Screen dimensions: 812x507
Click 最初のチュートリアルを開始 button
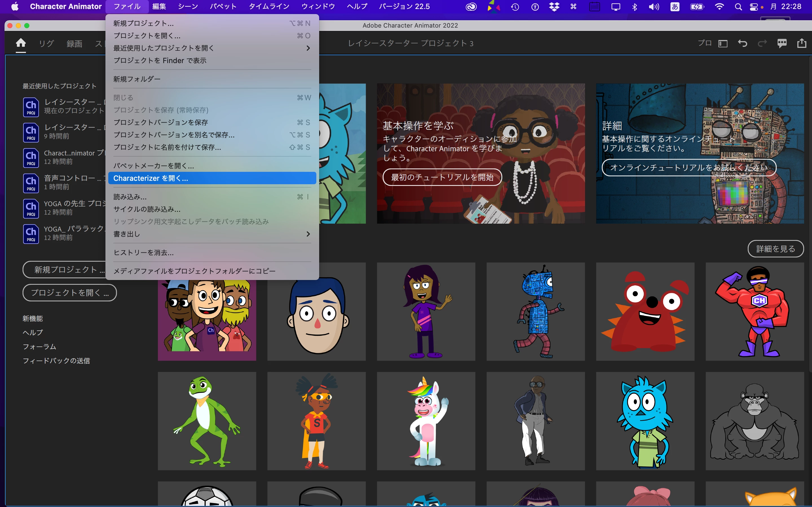click(x=442, y=177)
